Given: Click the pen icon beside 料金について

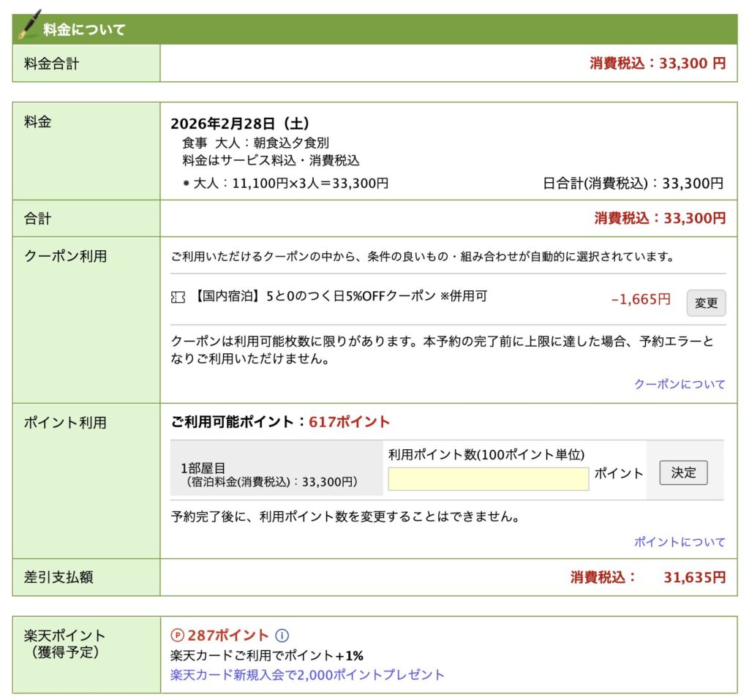Looking at the screenshot, I should [29, 26].
